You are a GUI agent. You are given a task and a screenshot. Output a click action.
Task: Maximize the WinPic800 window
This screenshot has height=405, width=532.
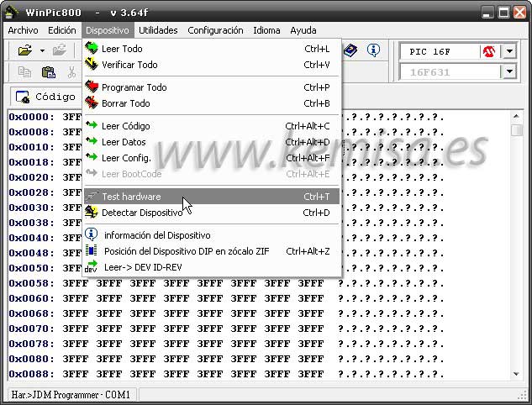click(503, 13)
